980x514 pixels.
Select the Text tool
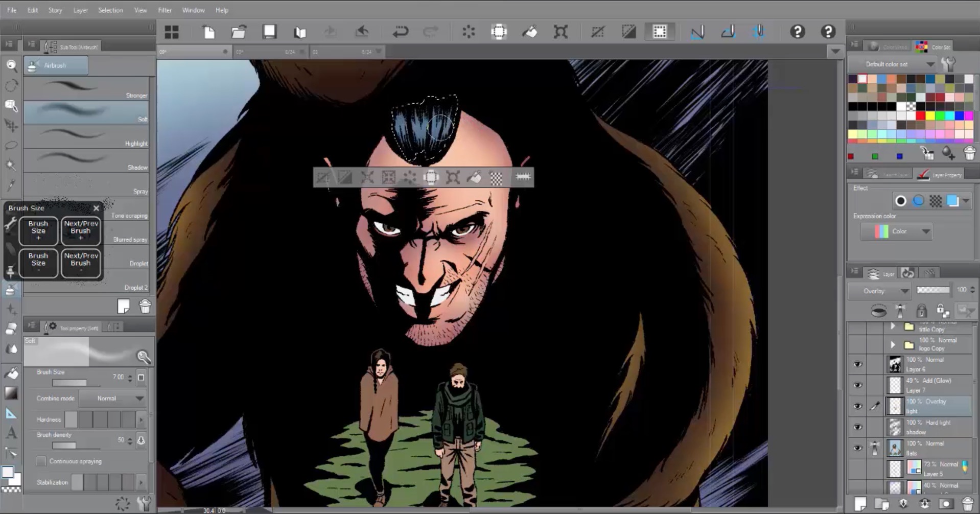coord(11,433)
